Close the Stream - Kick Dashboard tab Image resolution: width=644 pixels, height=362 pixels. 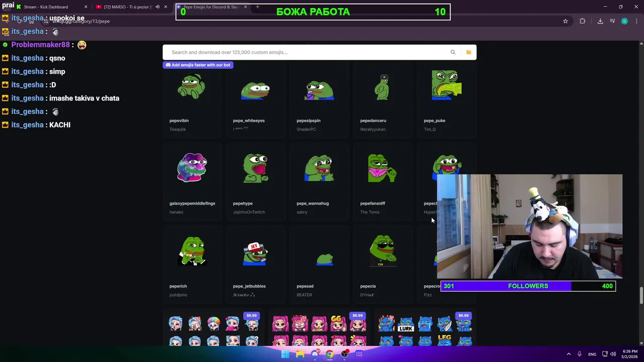(x=86, y=7)
